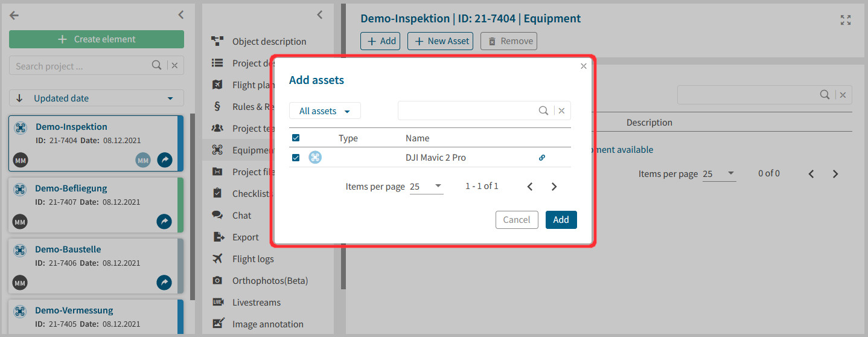
Task: Click the share arrow on Demo-Befliegung card
Action: point(164,222)
